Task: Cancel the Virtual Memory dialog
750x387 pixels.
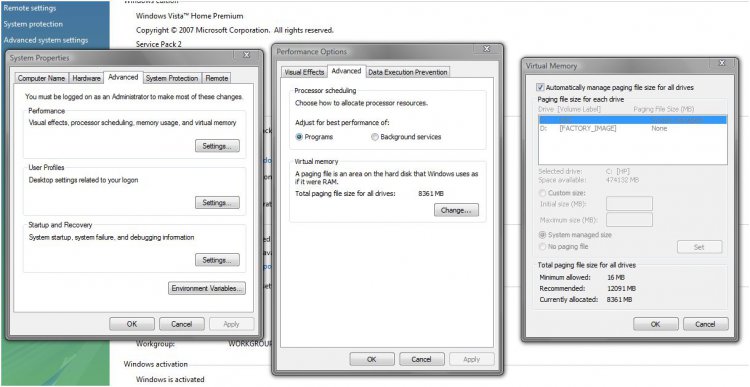Action: click(706, 324)
